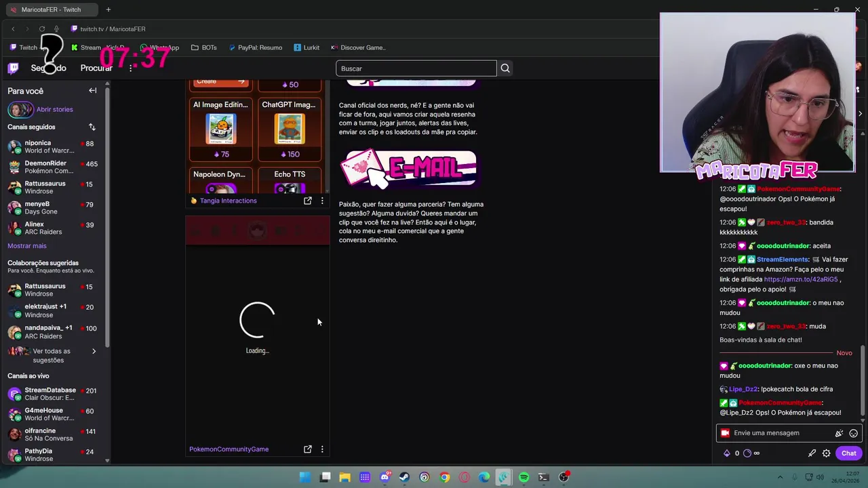868x488 pixels.
Task: Show hidden system tray icons
Action: tap(780, 477)
